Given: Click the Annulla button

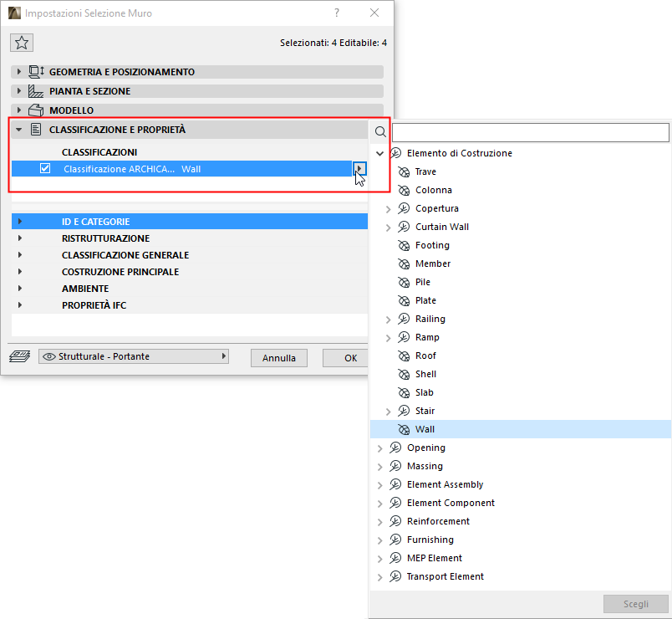Looking at the screenshot, I should pyautogui.click(x=279, y=358).
